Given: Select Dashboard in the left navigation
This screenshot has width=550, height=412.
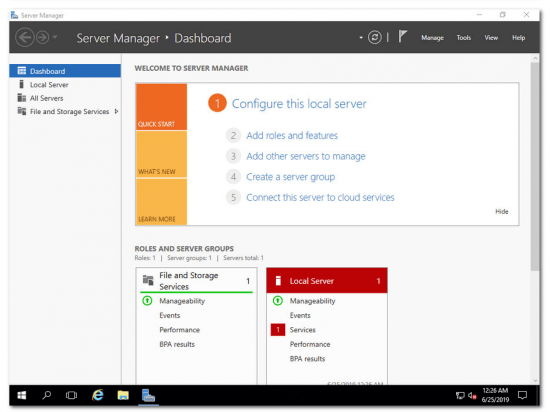Looking at the screenshot, I should 65,71.
